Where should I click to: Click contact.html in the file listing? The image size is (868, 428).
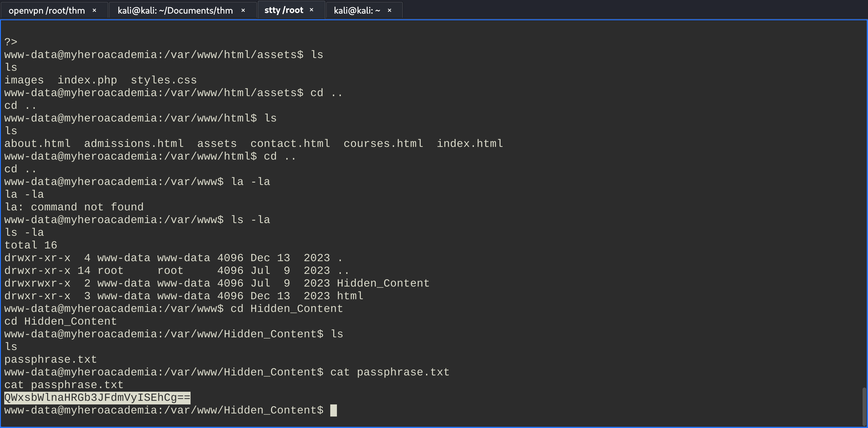click(x=290, y=144)
